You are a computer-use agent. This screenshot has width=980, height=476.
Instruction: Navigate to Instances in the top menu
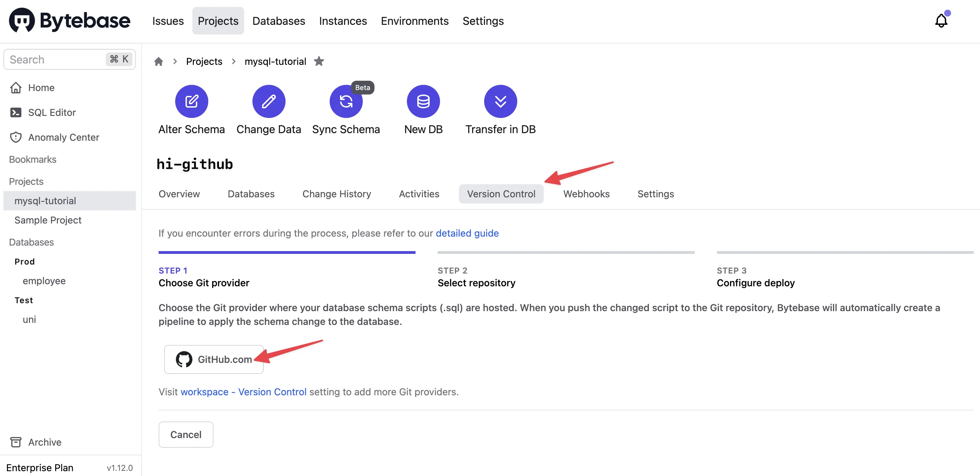(x=342, y=21)
